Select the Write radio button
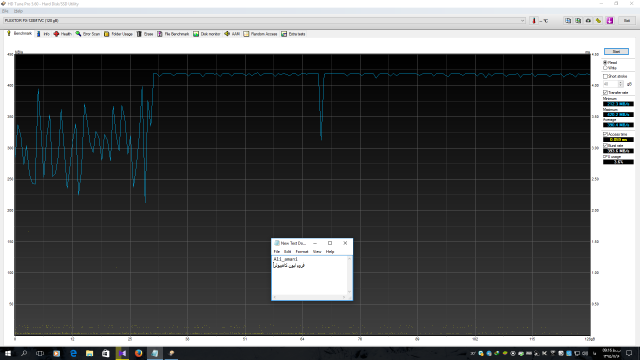Image resolution: width=640 pixels, height=360 pixels. (x=605, y=68)
